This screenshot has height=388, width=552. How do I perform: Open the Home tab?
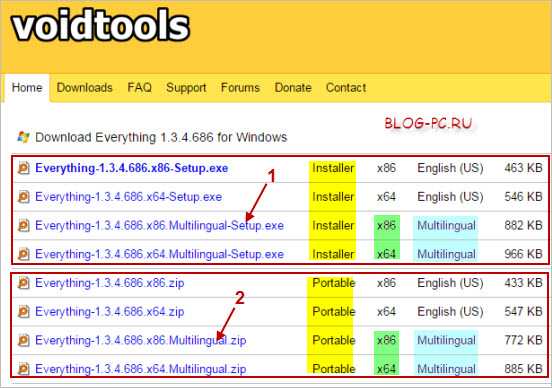pos(27,87)
